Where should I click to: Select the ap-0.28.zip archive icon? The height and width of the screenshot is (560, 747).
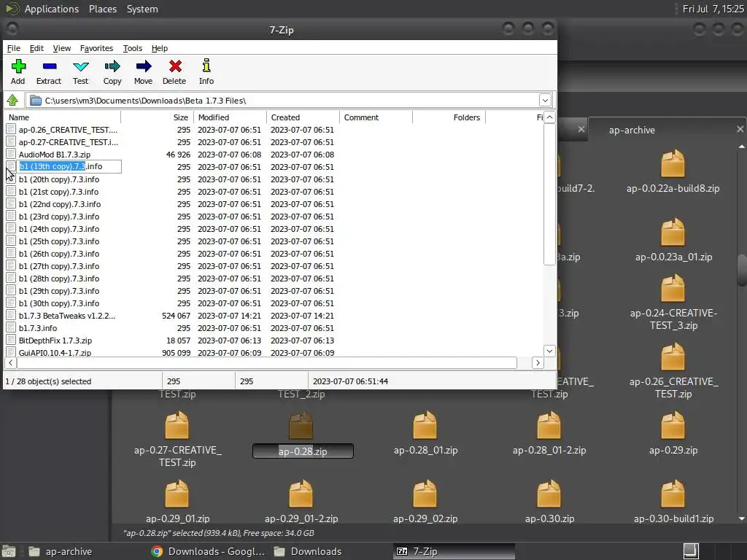coord(301,425)
